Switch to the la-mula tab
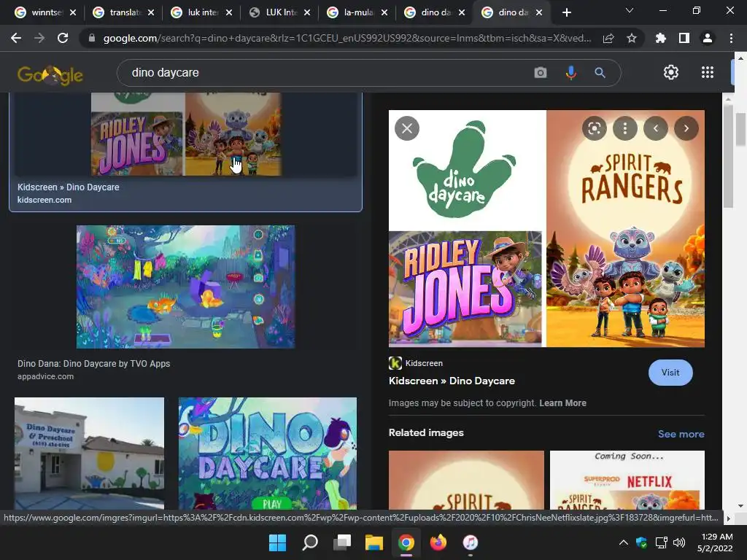This screenshot has width=747, height=560. coord(357,12)
